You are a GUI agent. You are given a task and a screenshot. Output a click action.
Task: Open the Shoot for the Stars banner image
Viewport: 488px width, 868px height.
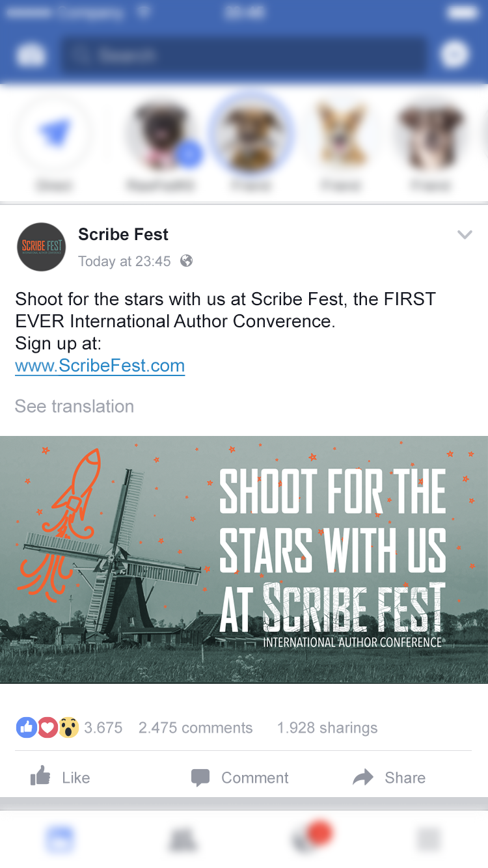tap(244, 560)
